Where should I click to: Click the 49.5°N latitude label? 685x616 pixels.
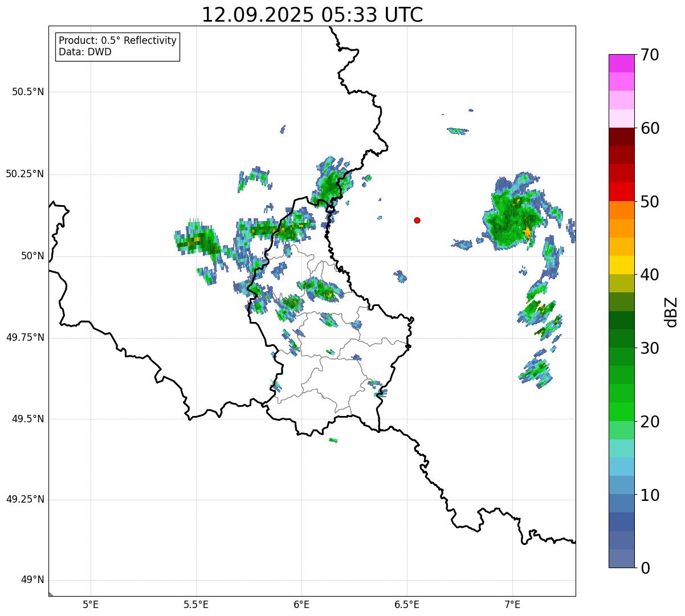click(x=28, y=419)
